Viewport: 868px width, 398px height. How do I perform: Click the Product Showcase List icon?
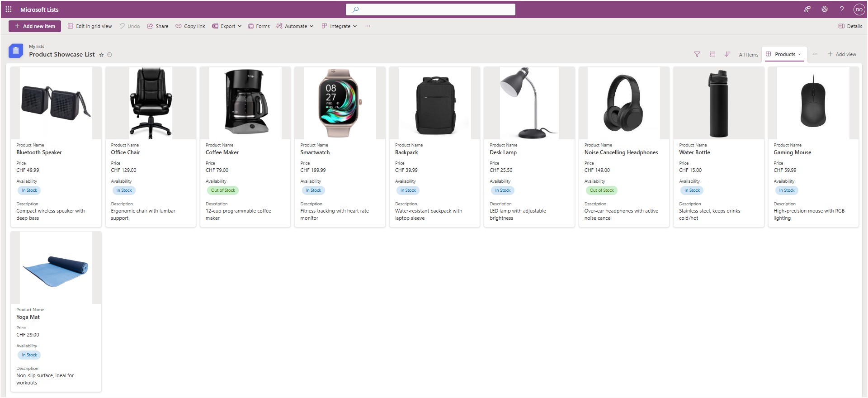pyautogui.click(x=16, y=51)
